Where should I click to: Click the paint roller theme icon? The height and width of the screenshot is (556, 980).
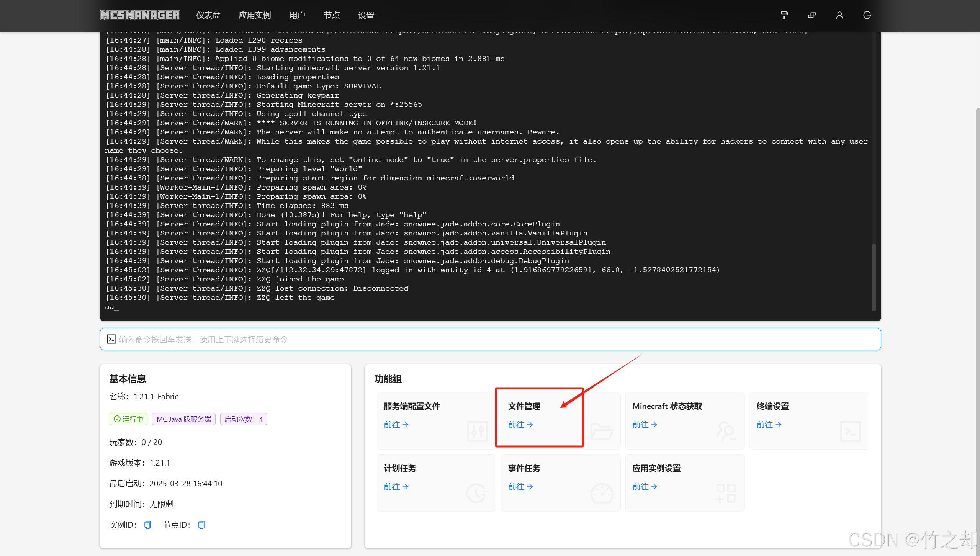[784, 15]
